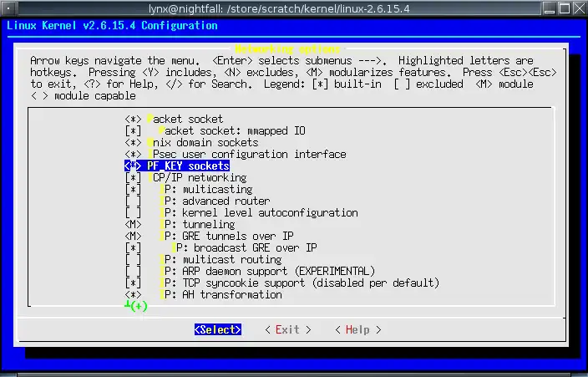Screen dimensions: 588x377
Task: Click the Networking options dialog title
Action: [x=287, y=49]
